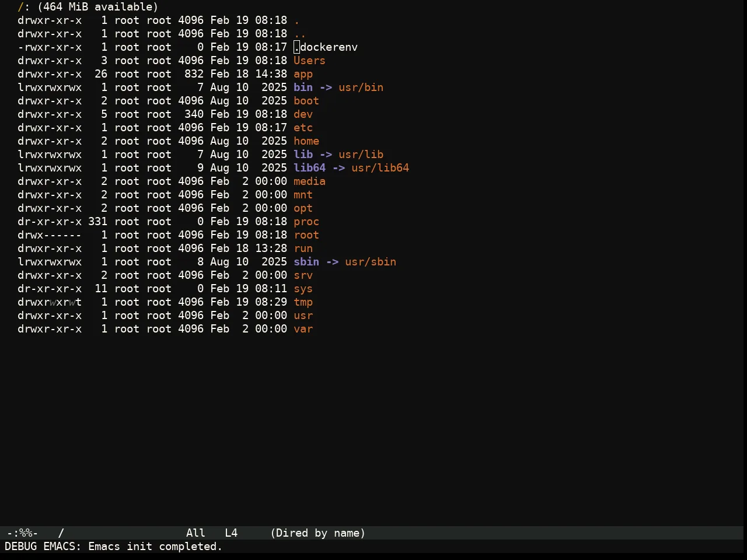Click the '(Dired by name)' mode indicator
This screenshot has width=747, height=560.
point(318,533)
